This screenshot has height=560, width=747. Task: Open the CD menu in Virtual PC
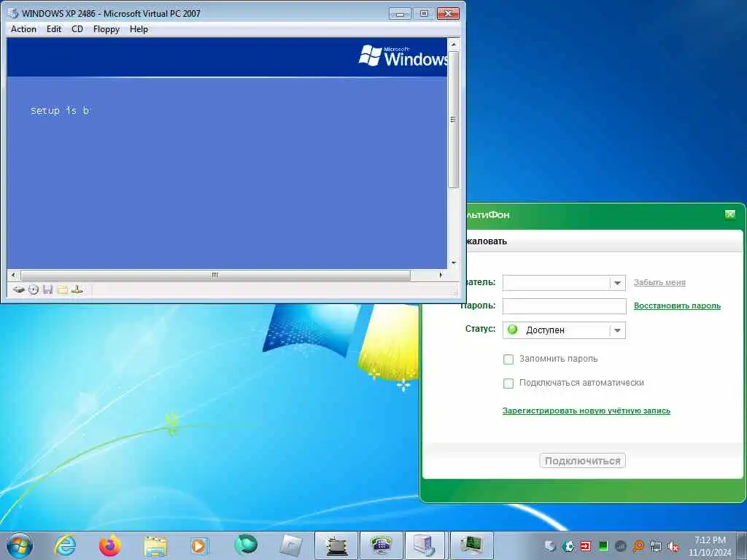[x=77, y=29]
